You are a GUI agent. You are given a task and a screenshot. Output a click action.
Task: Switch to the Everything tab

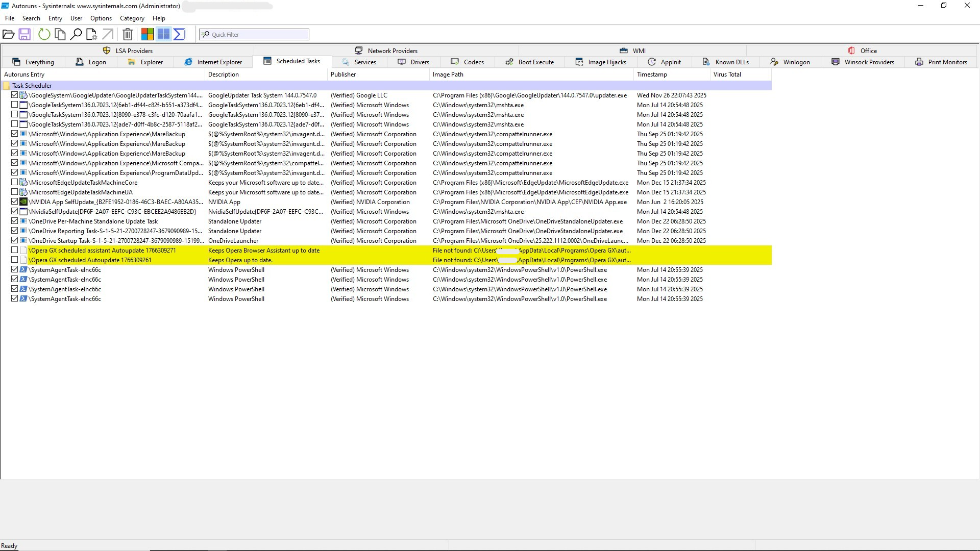33,62
